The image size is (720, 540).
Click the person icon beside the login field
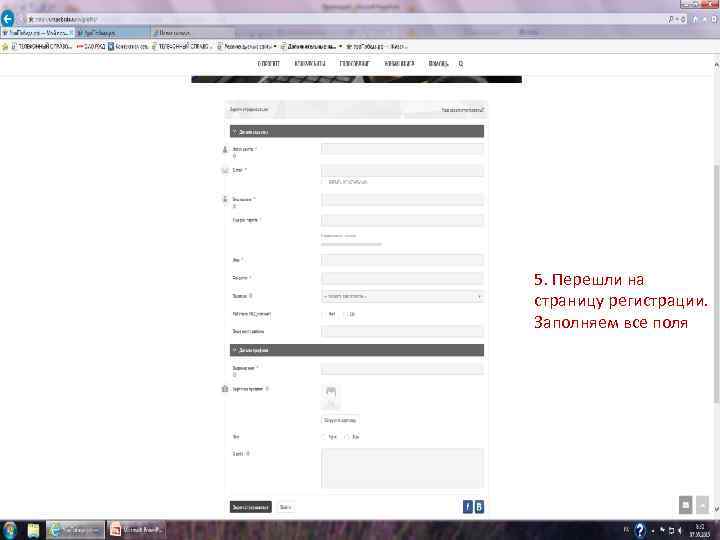[225, 149]
